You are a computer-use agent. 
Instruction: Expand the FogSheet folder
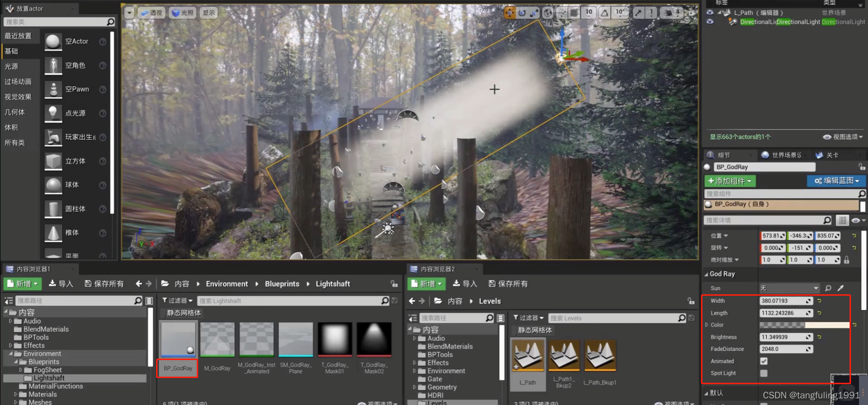(x=20, y=370)
